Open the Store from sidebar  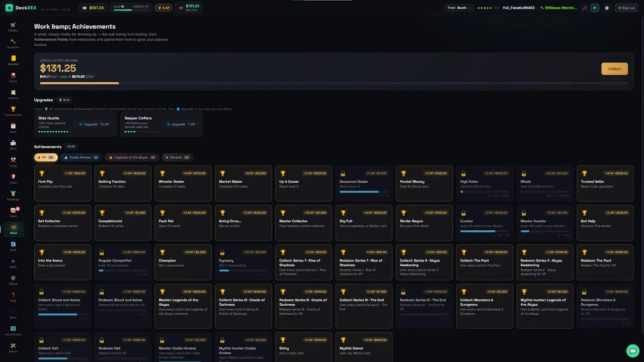coord(13,145)
